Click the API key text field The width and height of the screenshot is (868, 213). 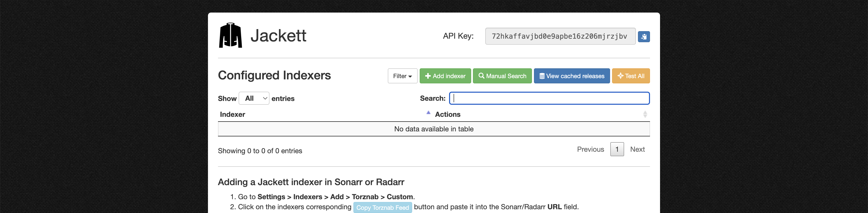[x=560, y=36]
